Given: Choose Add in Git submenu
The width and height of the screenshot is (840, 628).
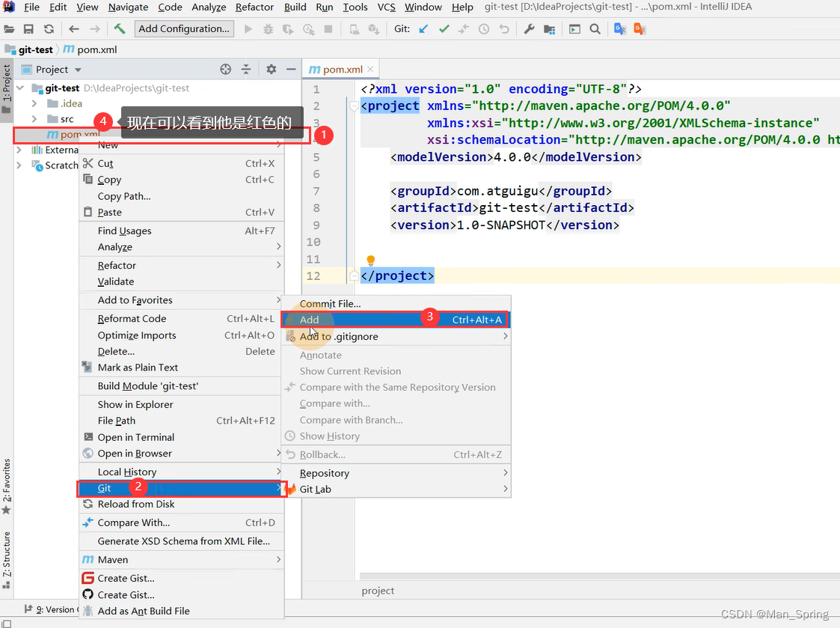Looking at the screenshot, I should click(396, 320).
